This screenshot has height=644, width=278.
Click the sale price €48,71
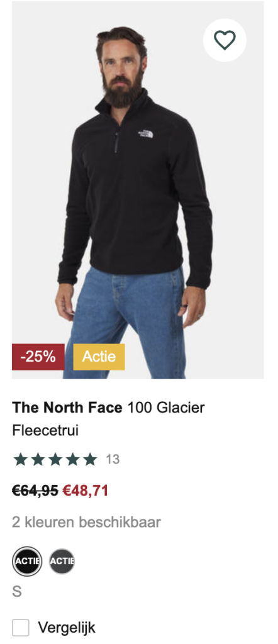(86, 491)
